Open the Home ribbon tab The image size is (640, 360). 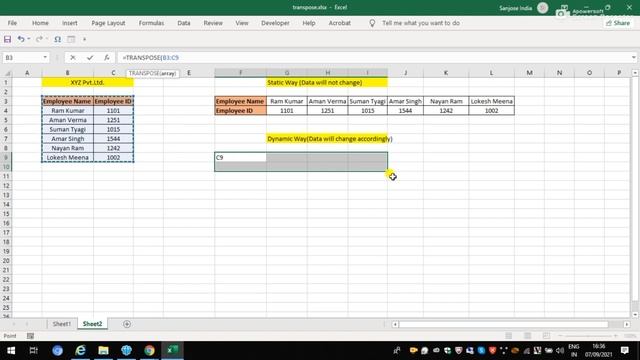click(x=40, y=23)
